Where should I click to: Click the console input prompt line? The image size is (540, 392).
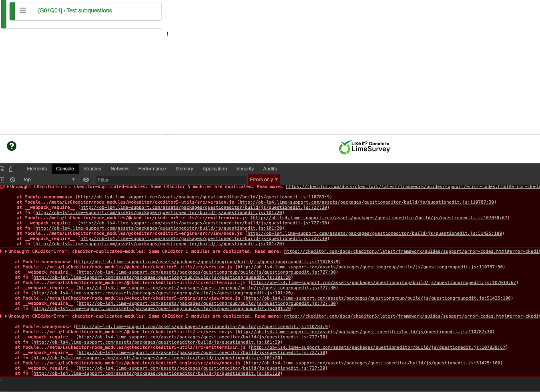270,381
